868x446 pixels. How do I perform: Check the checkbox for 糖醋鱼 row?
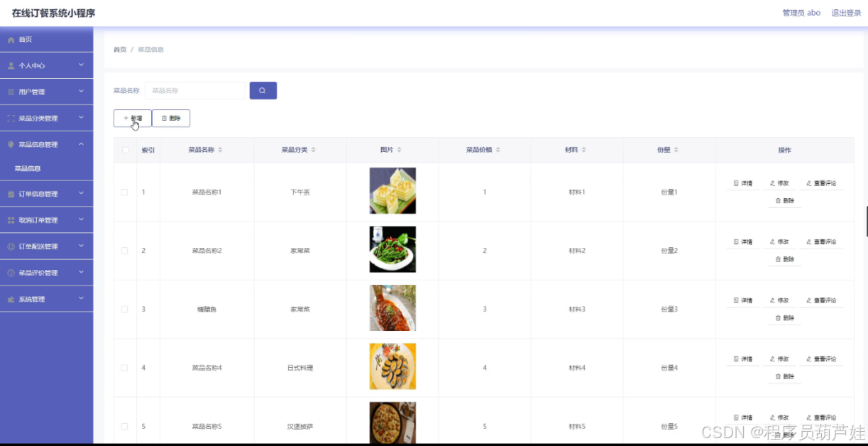(x=125, y=310)
